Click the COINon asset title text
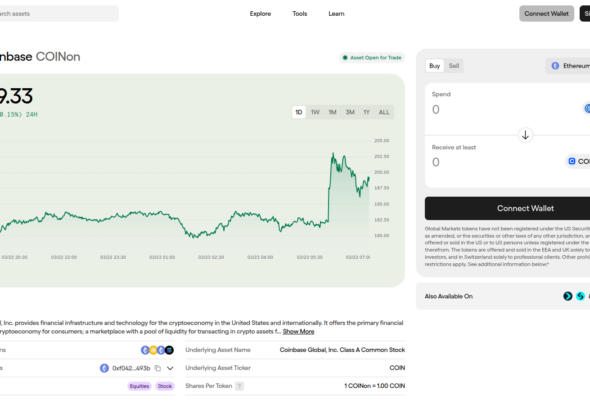The width and height of the screenshot is (590, 410). [58, 57]
